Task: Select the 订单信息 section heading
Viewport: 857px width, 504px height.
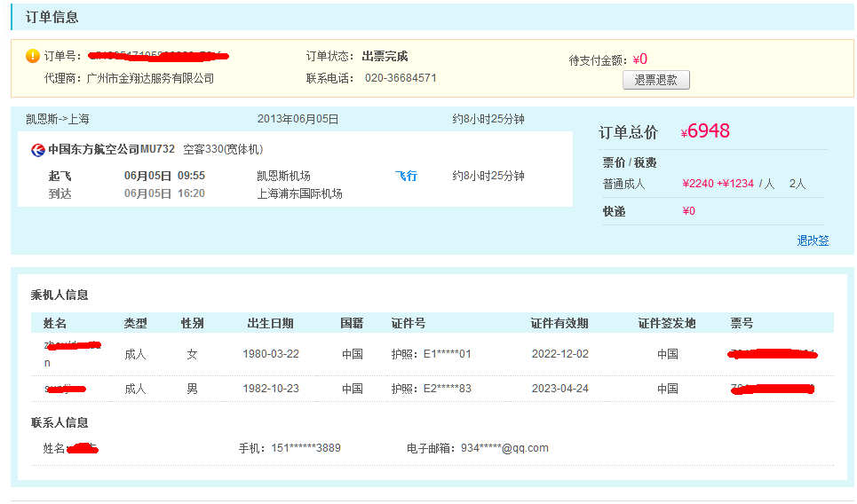Action: point(52,17)
